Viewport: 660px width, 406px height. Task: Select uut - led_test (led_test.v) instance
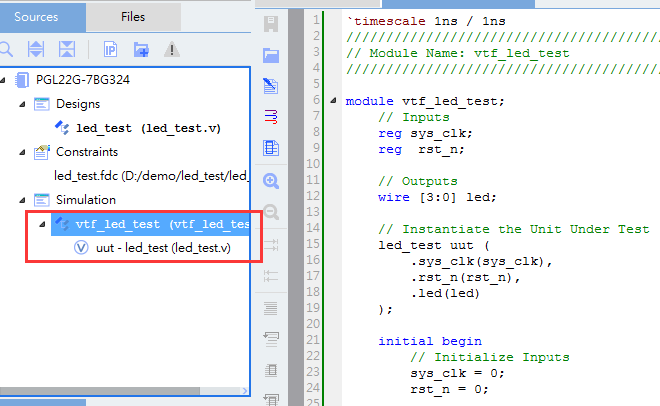[163, 248]
